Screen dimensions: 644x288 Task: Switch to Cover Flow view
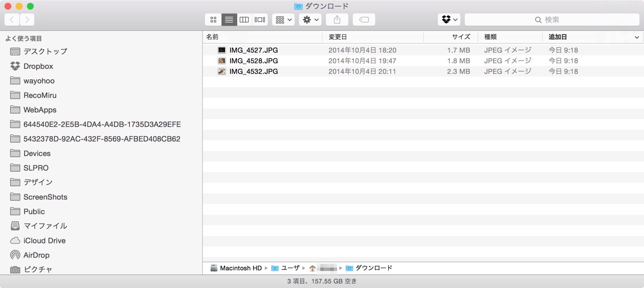pyautogui.click(x=260, y=19)
